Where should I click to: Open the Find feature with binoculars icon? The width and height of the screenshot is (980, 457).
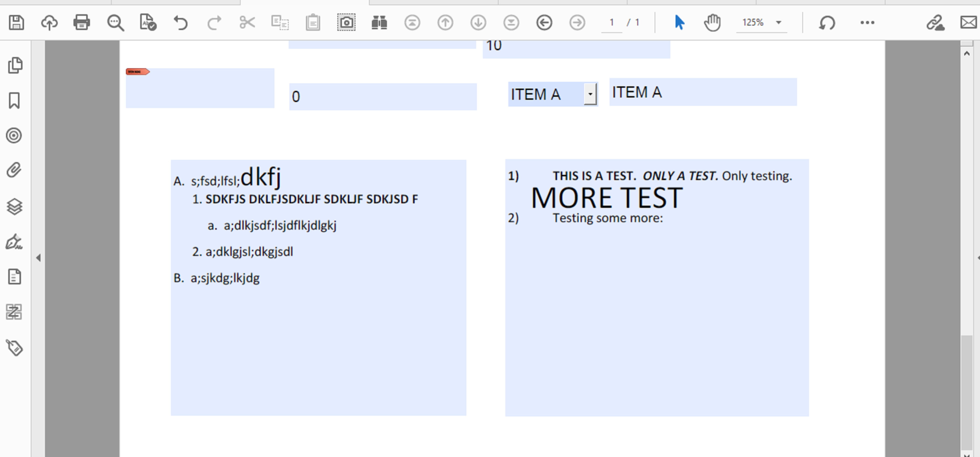pos(379,23)
